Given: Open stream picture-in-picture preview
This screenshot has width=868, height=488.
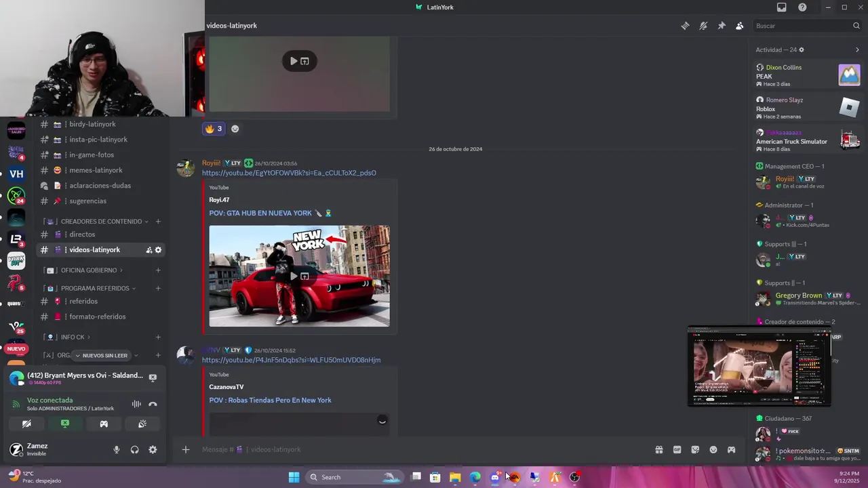Looking at the screenshot, I should coord(759,366).
